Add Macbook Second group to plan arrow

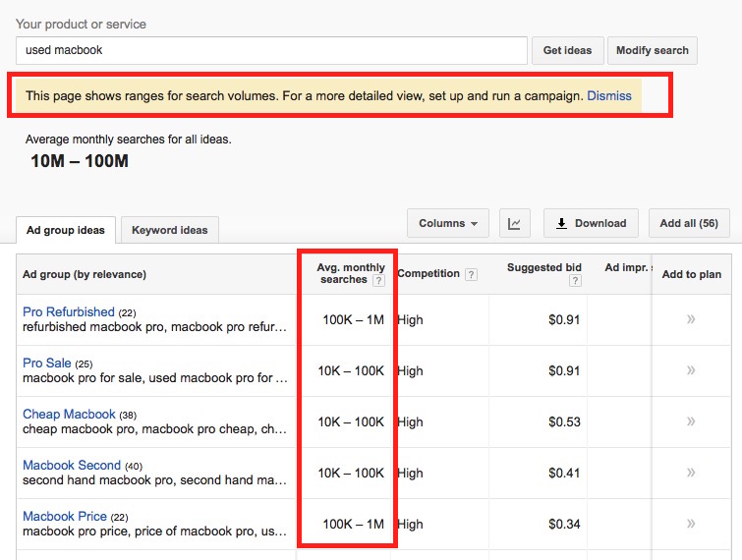click(x=691, y=473)
